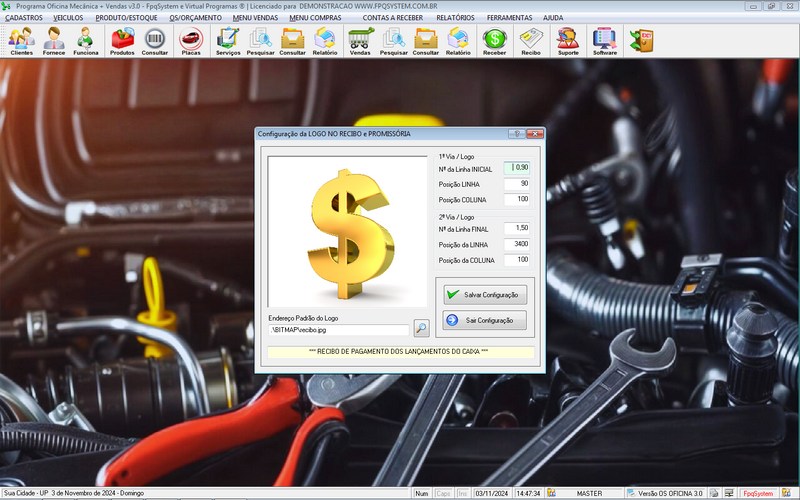
Task: Click the dollar sign logo preview image
Action: coord(347,230)
